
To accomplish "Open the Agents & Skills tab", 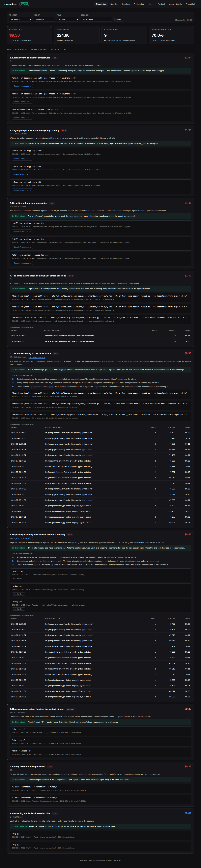I will 175,4.
